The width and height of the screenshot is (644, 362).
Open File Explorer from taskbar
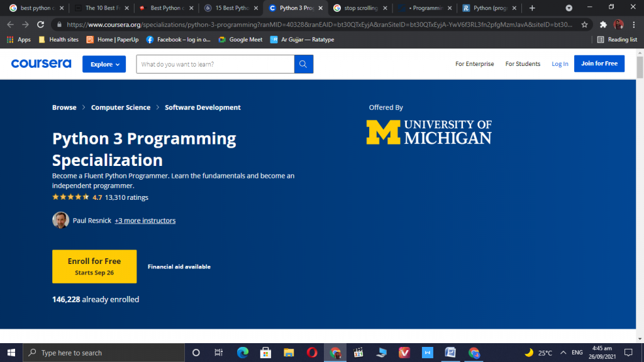(x=289, y=353)
